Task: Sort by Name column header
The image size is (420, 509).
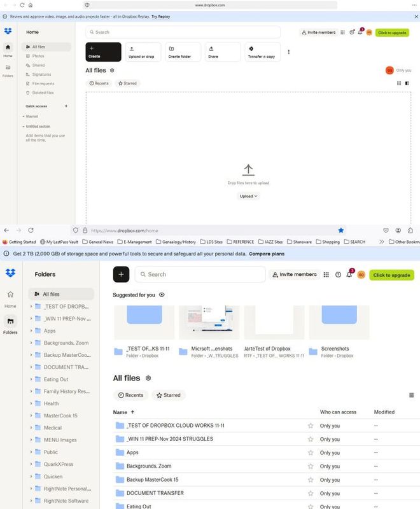Action: click(x=123, y=412)
